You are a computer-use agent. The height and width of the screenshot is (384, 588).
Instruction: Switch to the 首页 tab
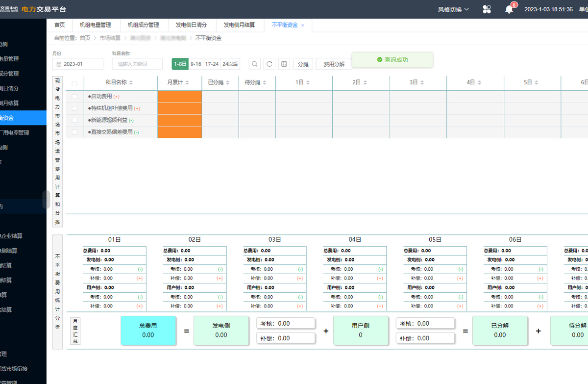(59, 25)
